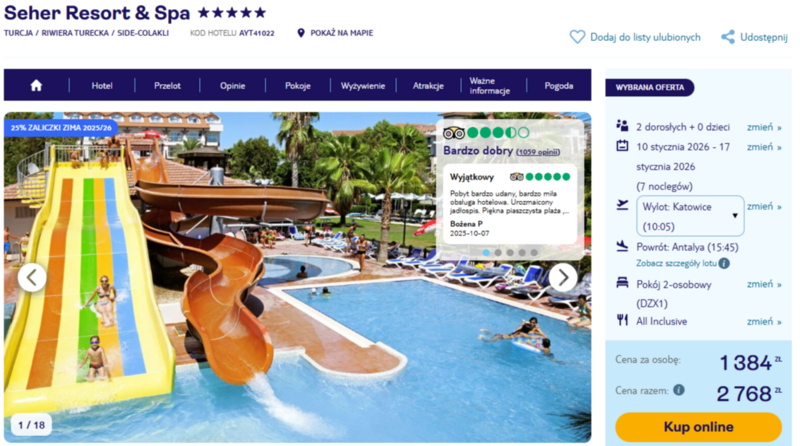Click the 25% zaliczki zima 2025/26 badge
Image resolution: width=800 pixels, height=446 pixels.
tap(61, 128)
